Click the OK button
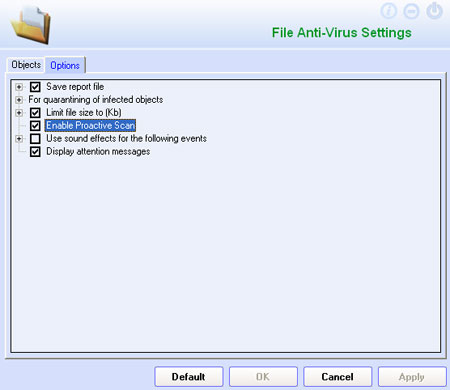Screen dimensions: 450x390 click(263, 377)
